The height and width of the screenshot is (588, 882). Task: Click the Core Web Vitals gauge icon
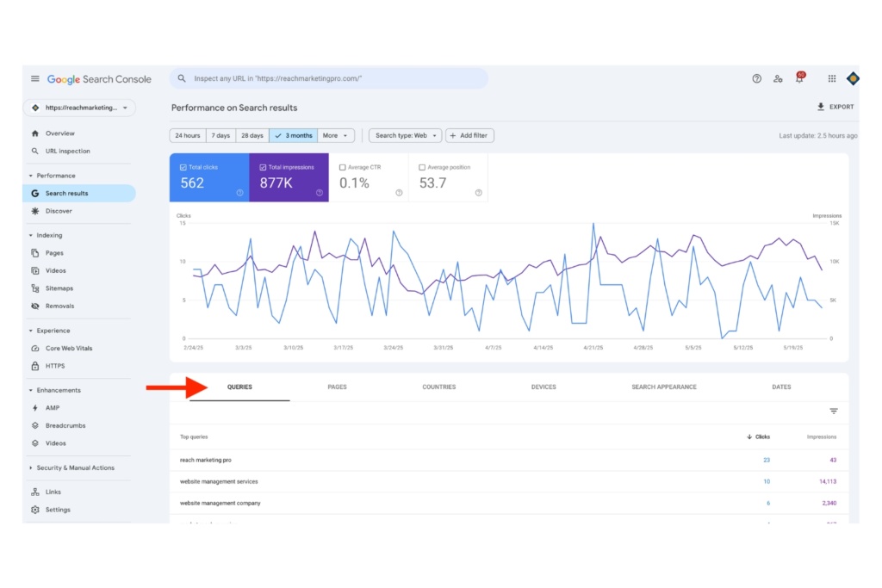point(34,348)
